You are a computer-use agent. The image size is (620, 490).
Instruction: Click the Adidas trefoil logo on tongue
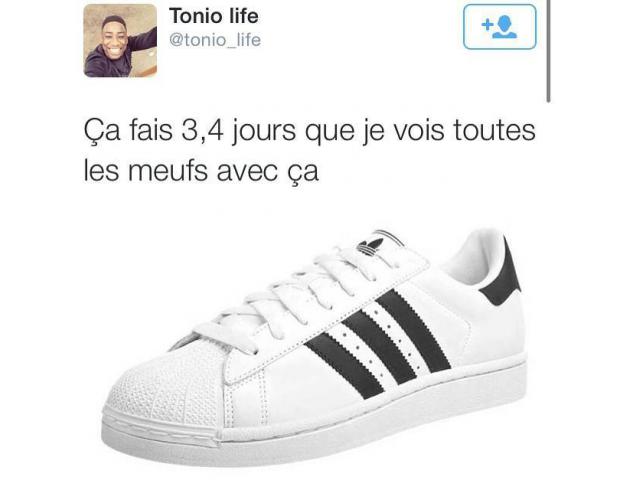click(370, 246)
